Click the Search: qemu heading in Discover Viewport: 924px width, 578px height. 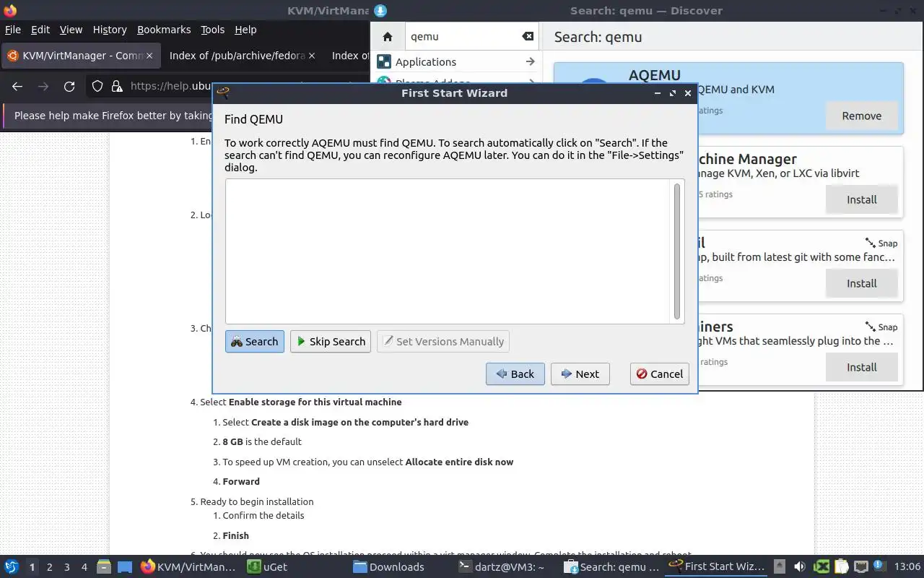(598, 37)
